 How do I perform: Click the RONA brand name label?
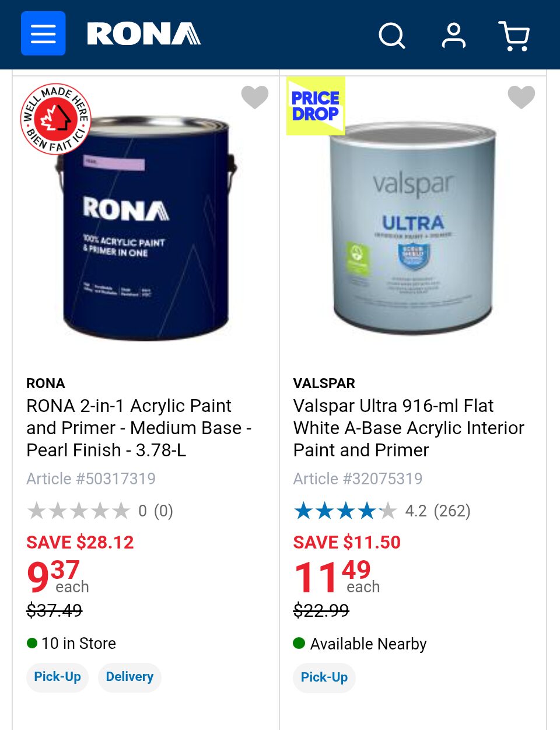[x=45, y=383]
